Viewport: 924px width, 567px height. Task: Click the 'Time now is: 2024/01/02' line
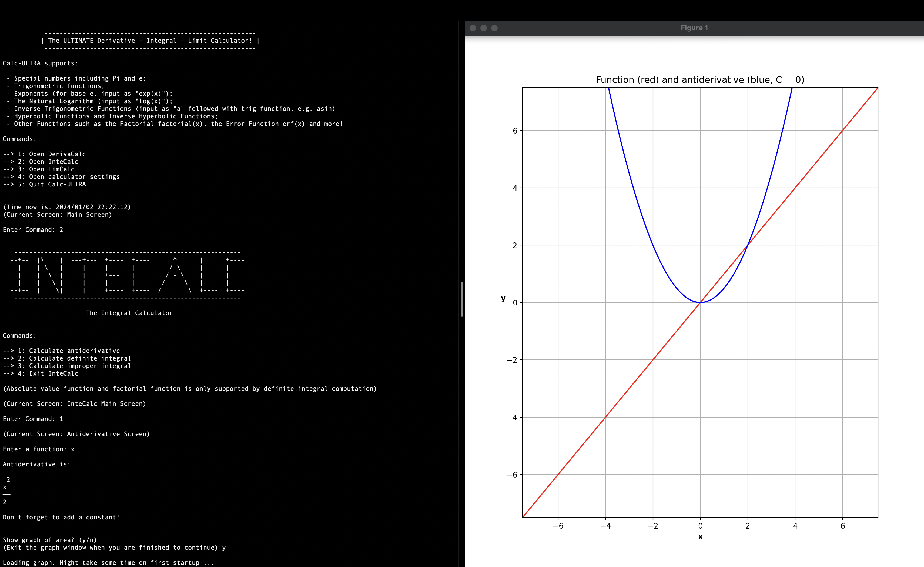pos(67,207)
